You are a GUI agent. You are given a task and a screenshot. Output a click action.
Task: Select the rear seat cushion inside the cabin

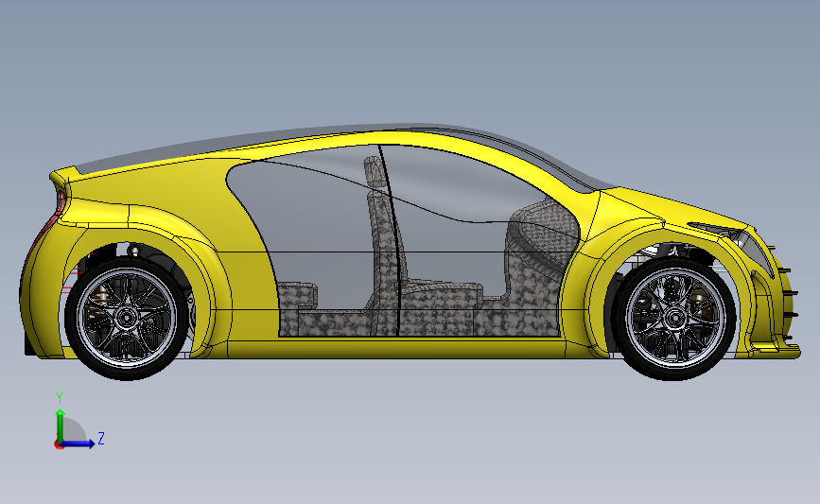tap(297, 298)
